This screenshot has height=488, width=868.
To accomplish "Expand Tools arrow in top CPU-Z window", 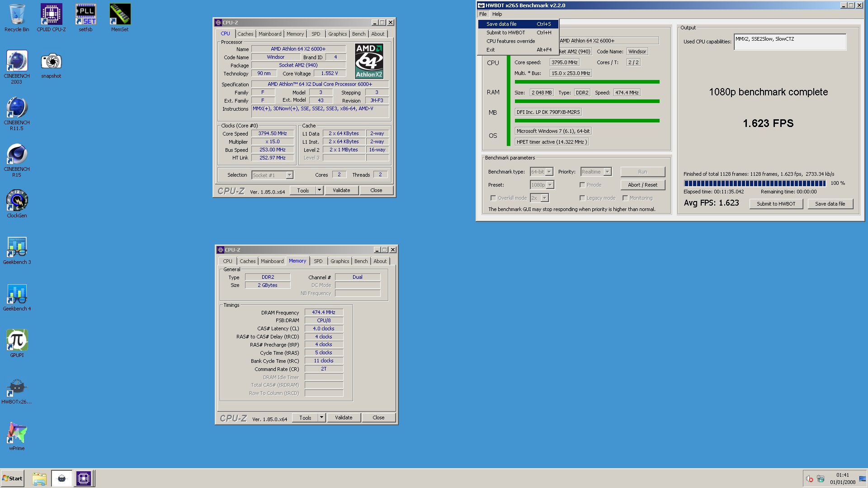I will pos(319,190).
